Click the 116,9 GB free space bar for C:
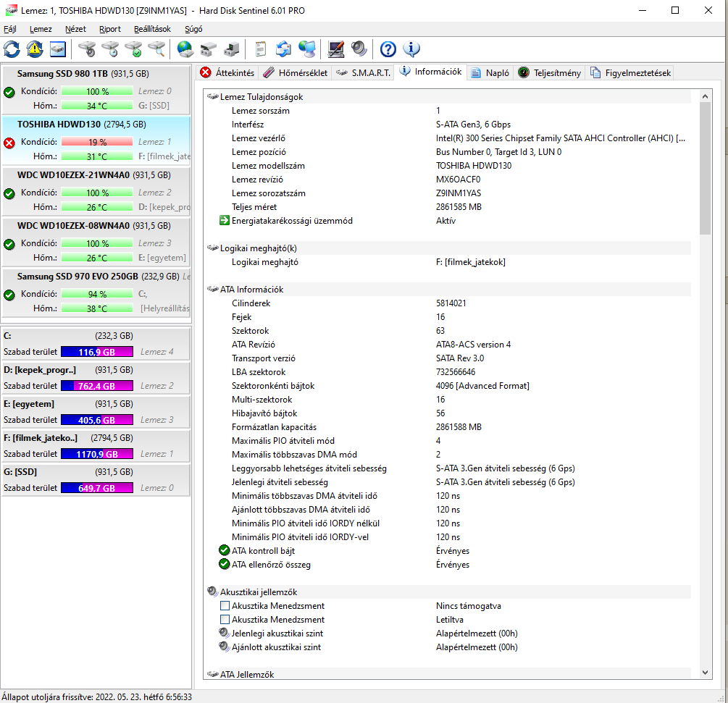Image resolution: width=728 pixels, height=703 pixels. [x=97, y=352]
